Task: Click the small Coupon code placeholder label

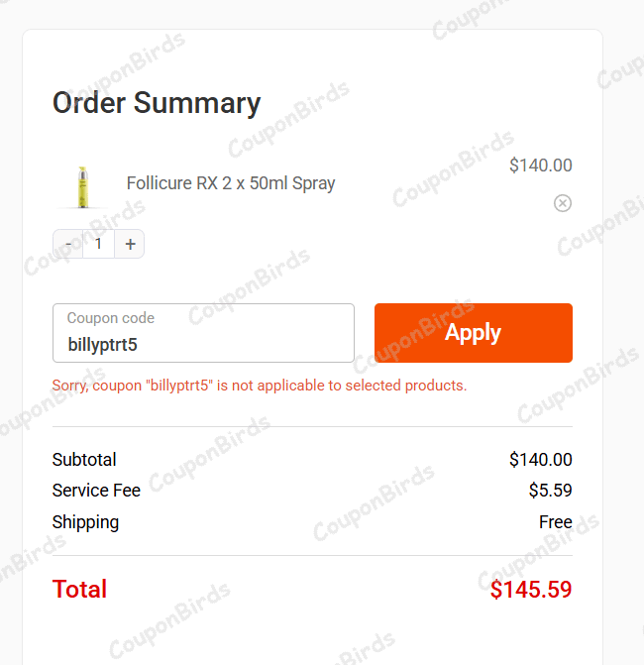Action: (111, 319)
